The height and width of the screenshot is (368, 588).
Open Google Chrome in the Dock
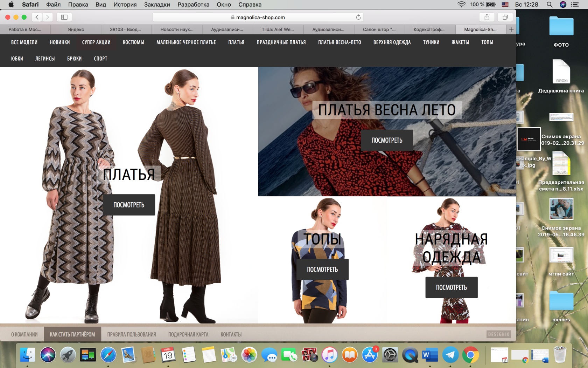point(470,355)
